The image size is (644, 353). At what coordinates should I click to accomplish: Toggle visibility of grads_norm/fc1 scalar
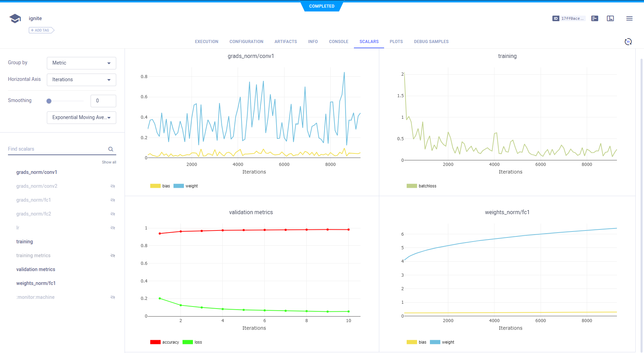[113, 200]
